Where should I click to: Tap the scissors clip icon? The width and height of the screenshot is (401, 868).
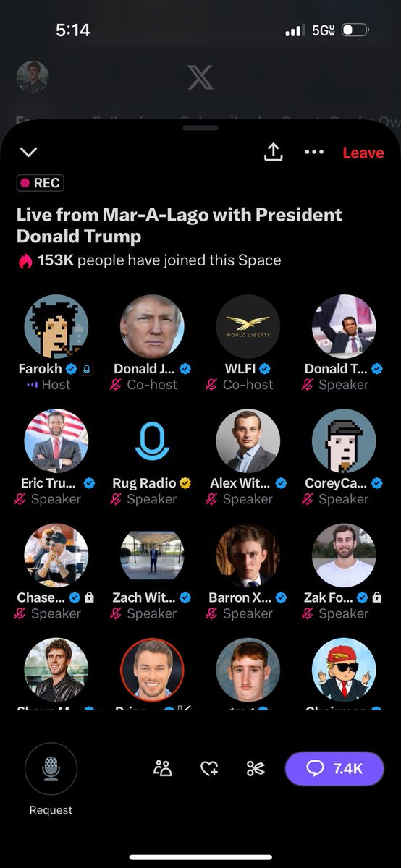point(256,768)
